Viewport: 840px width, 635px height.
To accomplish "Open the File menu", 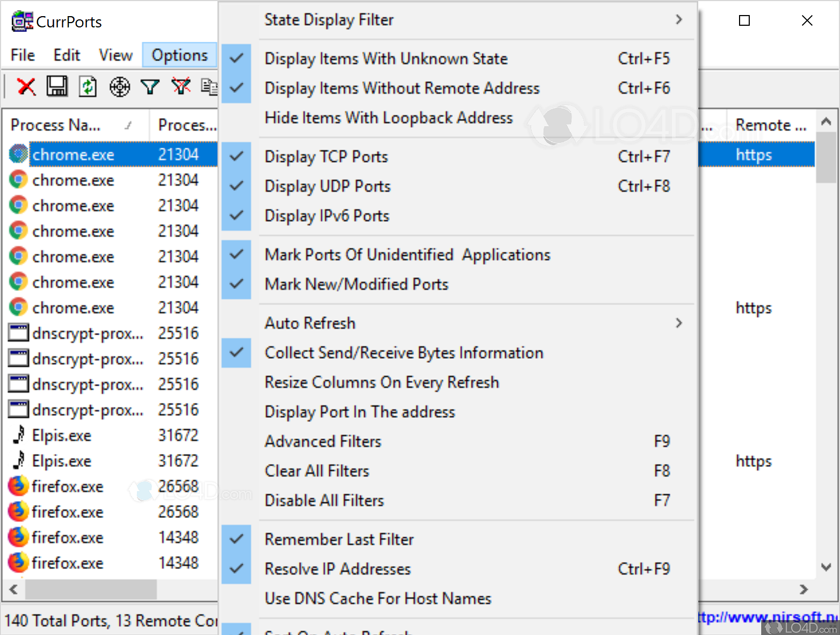I will (23, 55).
